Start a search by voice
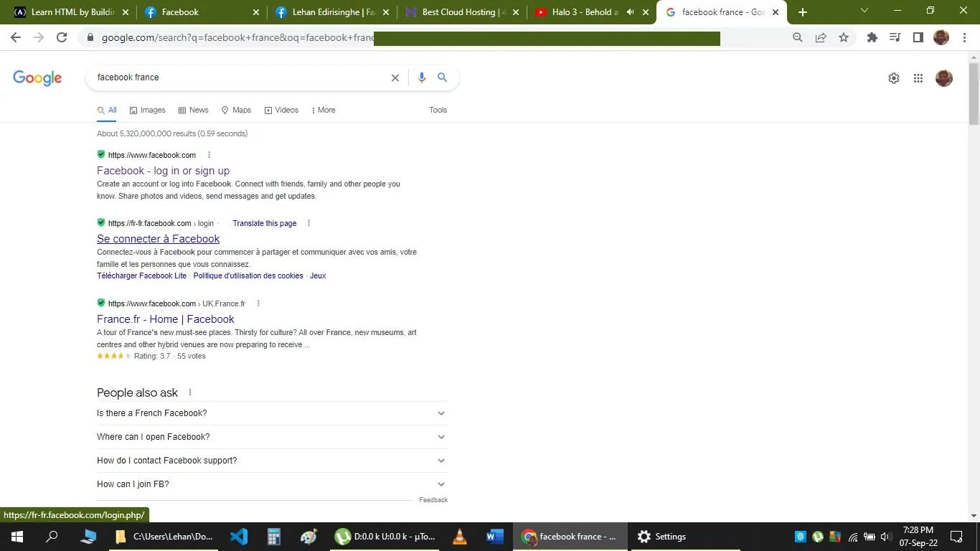This screenshot has width=980, height=551. [x=422, y=77]
